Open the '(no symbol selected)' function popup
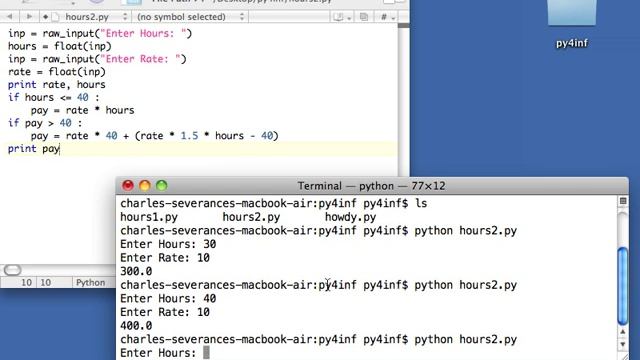 (191, 17)
